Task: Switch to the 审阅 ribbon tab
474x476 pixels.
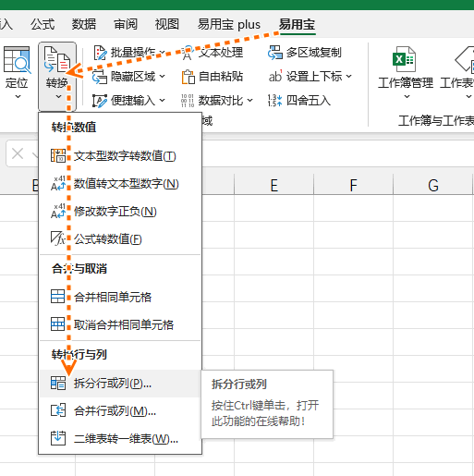Action: 126,24
